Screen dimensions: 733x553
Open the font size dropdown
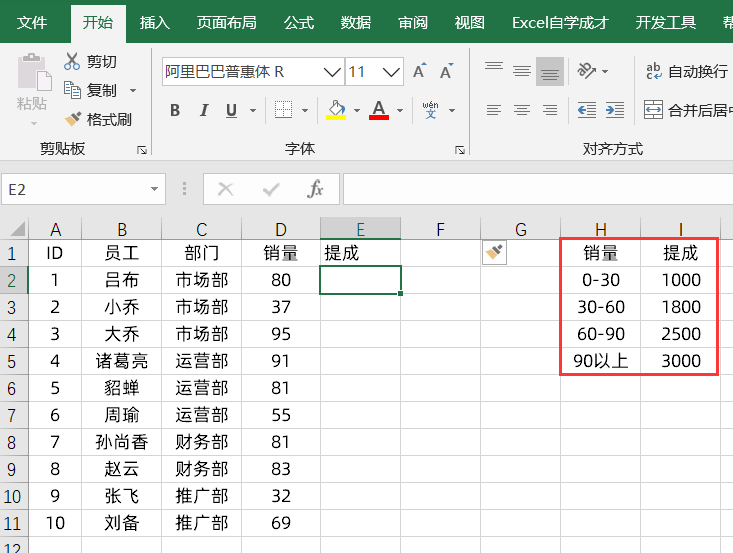(x=391, y=72)
